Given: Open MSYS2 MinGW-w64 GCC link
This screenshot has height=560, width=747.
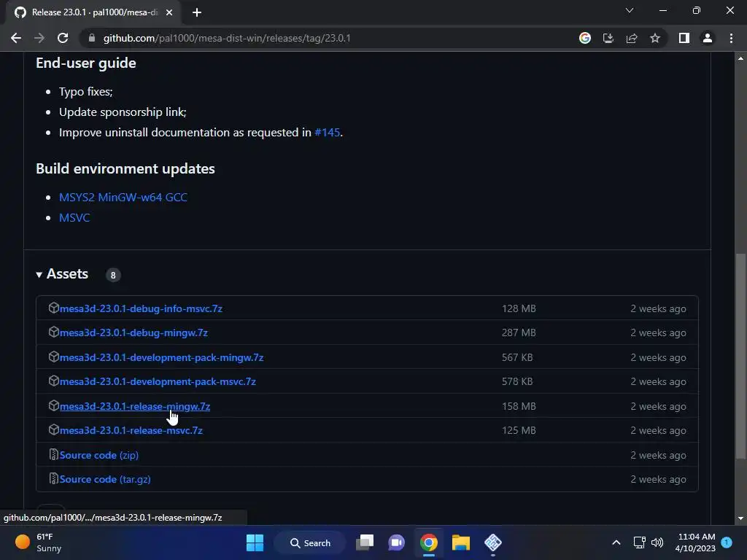Looking at the screenshot, I should (x=123, y=197).
